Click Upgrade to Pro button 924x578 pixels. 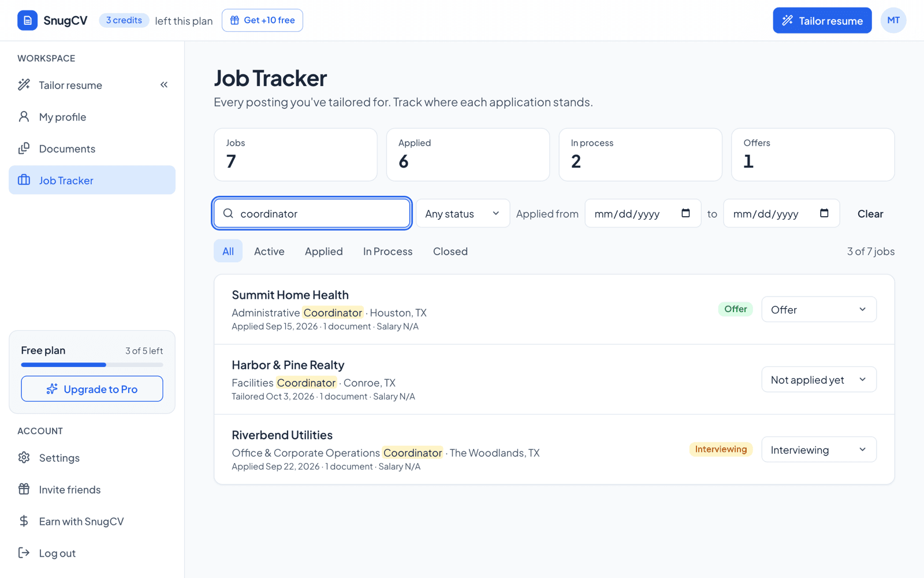(x=92, y=388)
